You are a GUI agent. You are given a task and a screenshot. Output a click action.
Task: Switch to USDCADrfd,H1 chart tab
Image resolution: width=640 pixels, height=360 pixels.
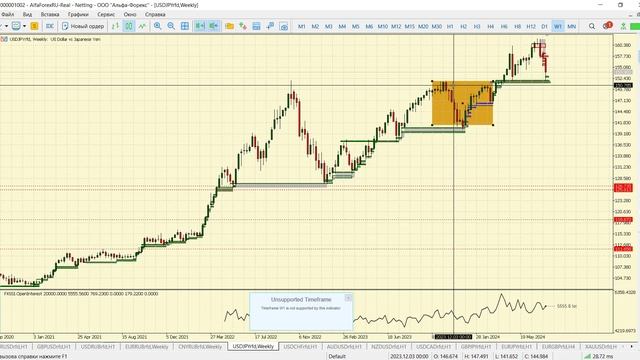click(x=433, y=347)
